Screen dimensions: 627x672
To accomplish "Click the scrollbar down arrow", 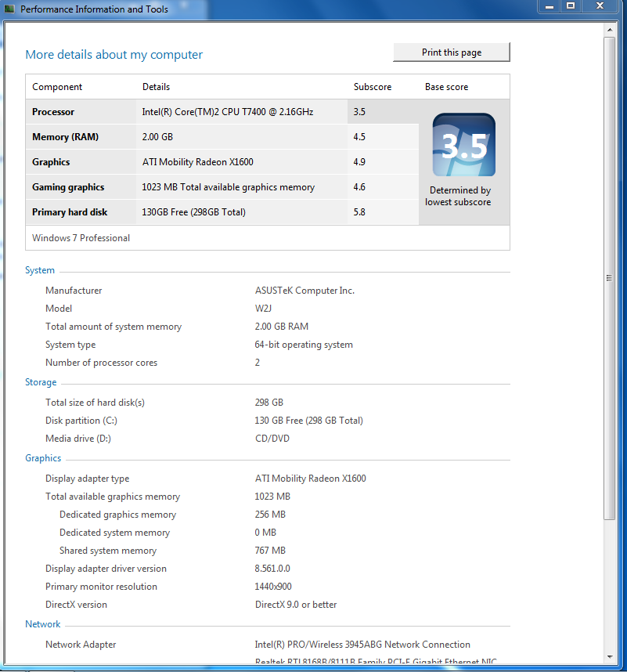I will 610,657.
